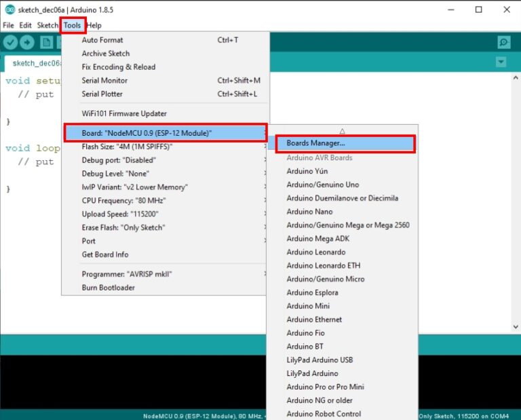Click Get Board Info
The height and width of the screenshot is (420, 521).
[165, 254]
